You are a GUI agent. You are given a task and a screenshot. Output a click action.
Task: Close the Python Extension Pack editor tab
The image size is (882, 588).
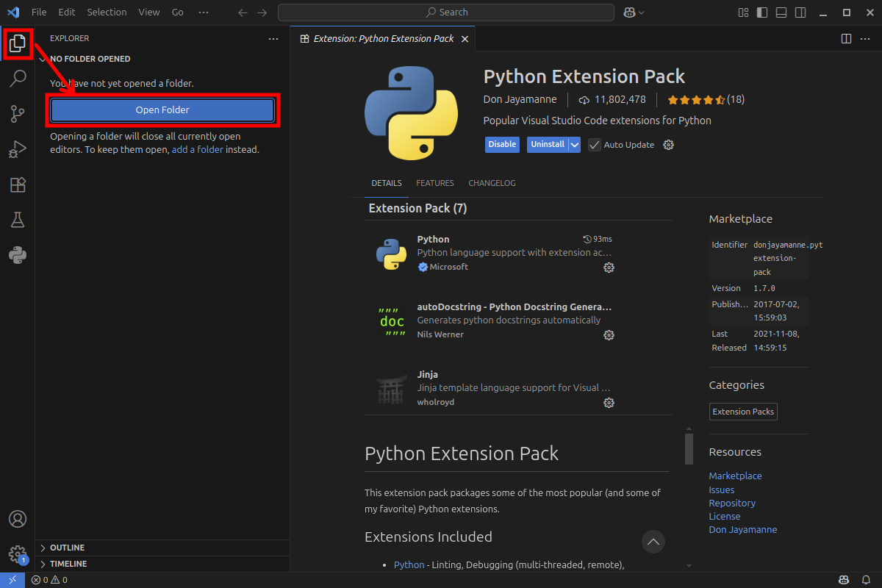(x=465, y=38)
